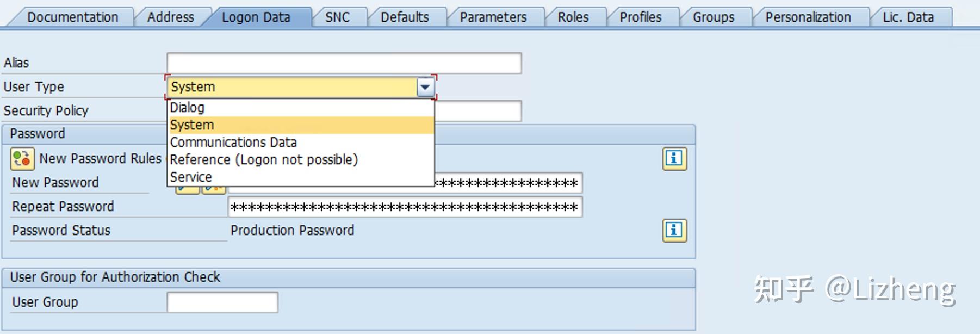Switch to the Parameters tab
980x334 pixels.
pyautogui.click(x=493, y=17)
